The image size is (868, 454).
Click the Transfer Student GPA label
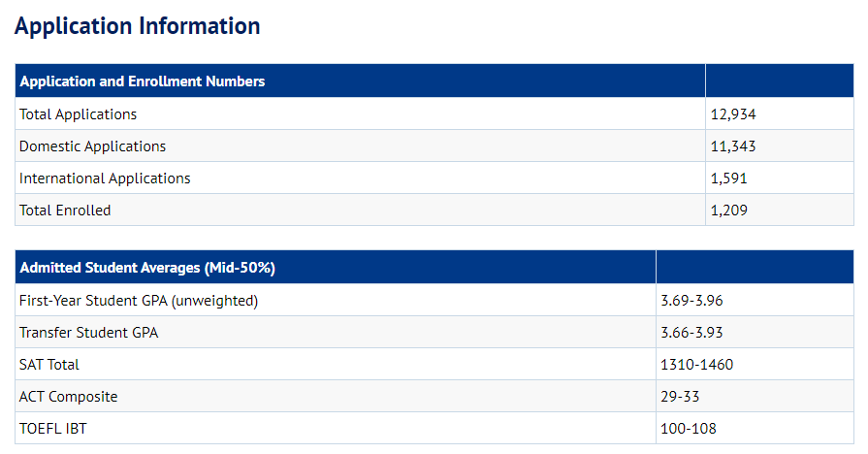[x=88, y=333]
